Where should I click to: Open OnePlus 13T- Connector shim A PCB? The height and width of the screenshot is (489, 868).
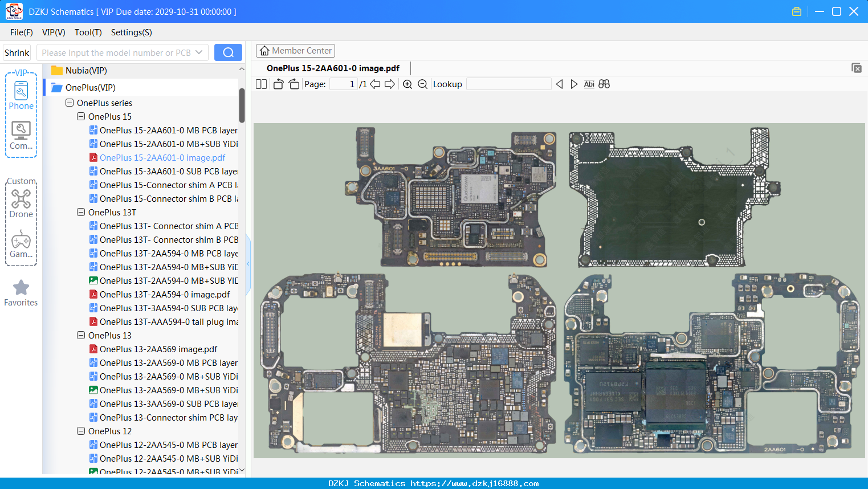pos(164,226)
